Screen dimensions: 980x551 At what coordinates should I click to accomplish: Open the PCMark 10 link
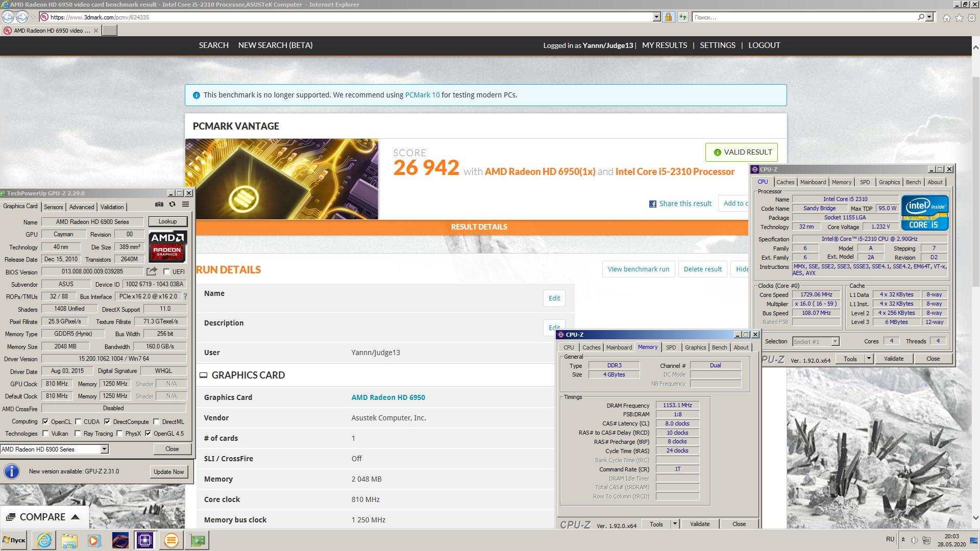coord(422,95)
